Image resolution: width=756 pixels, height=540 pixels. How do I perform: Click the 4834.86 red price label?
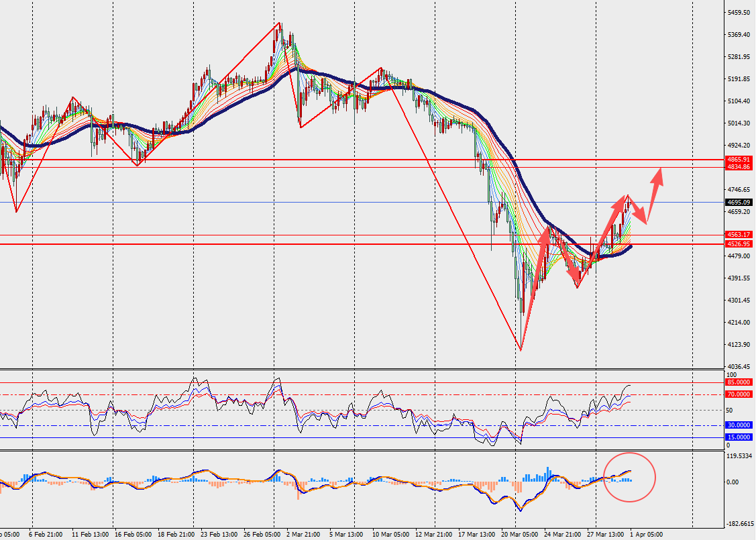coord(739,166)
